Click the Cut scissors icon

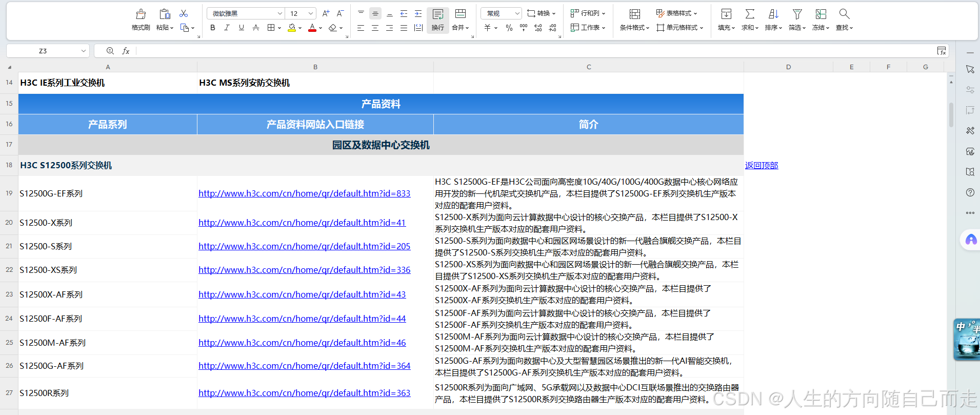[x=184, y=13]
